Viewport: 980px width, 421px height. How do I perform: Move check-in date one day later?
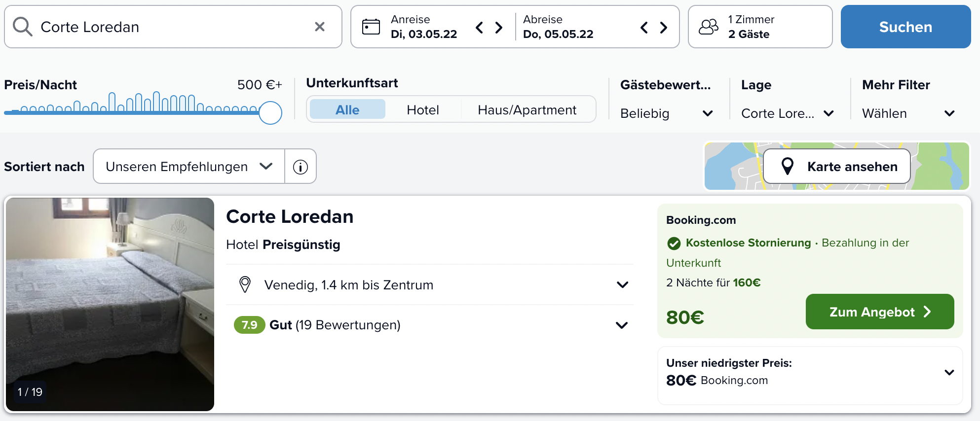[x=499, y=27]
